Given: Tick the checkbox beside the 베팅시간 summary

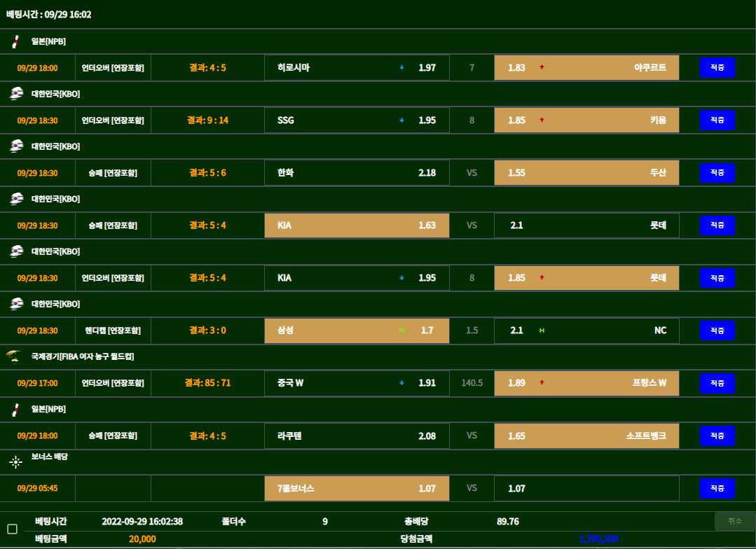Looking at the screenshot, I should [12, 529].
